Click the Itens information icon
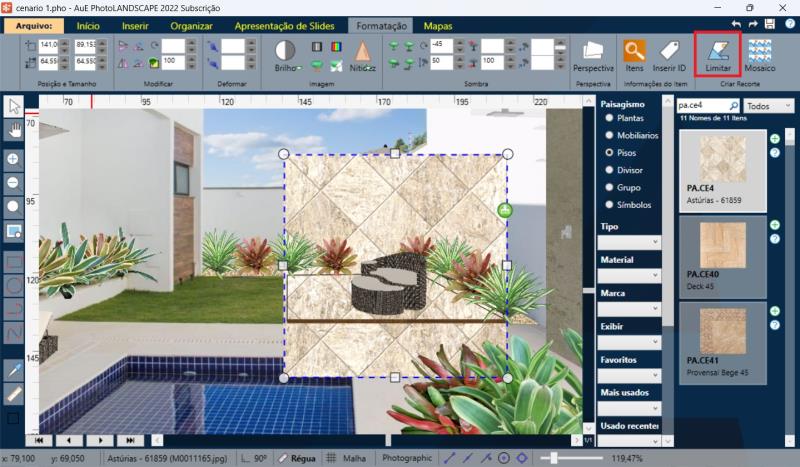 tap(634, 54)
